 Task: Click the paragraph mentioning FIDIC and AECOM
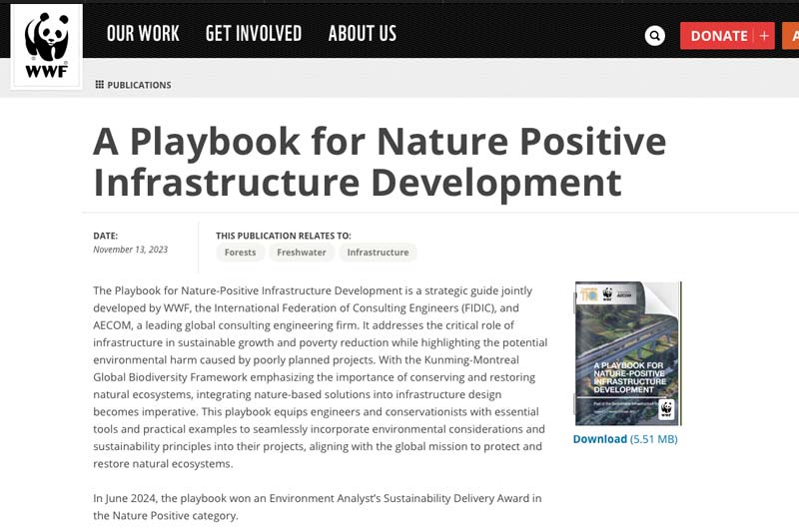(x=320, y=377)
